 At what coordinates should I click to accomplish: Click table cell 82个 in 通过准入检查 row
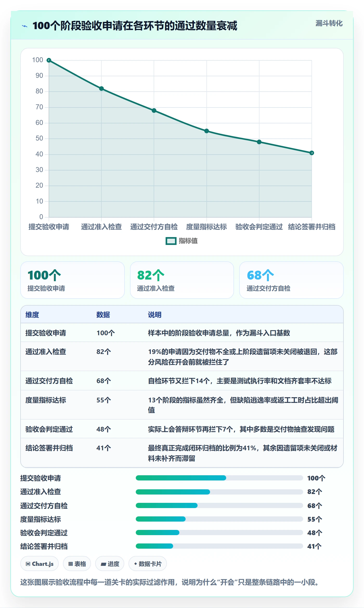104,352
